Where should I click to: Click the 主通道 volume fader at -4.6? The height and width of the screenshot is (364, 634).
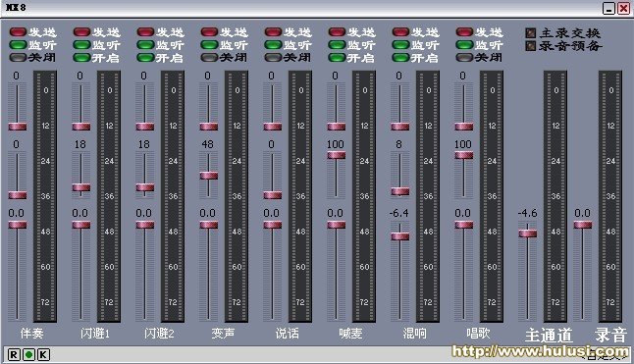[528, 234]
